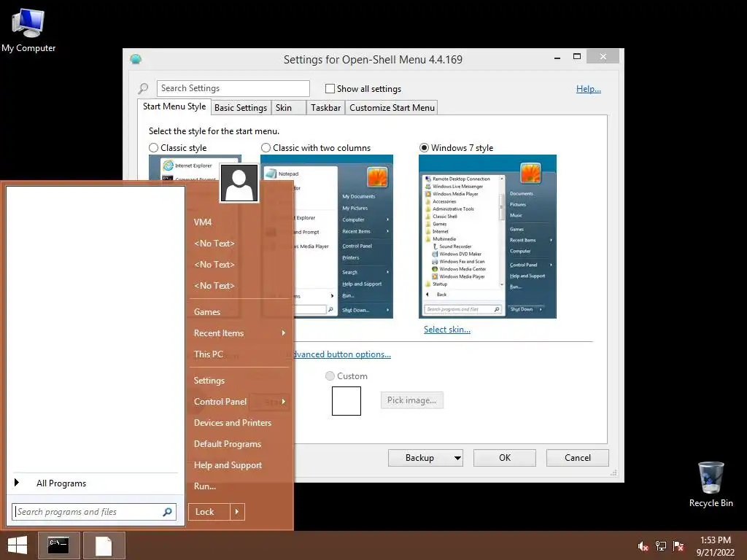The image size is (747, 560).
Task: Open Help and Support entry
Action: tap(228, 465)
